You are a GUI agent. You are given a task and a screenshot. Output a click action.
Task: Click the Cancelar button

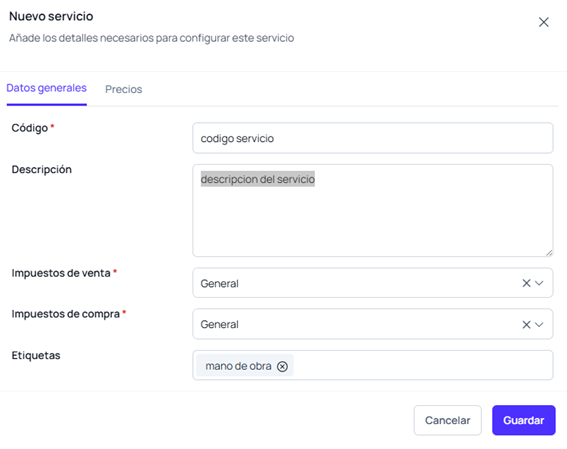[448, 420]
